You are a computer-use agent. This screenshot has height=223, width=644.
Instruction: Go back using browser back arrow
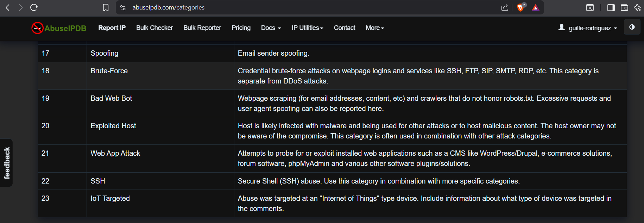click(8, 7)
